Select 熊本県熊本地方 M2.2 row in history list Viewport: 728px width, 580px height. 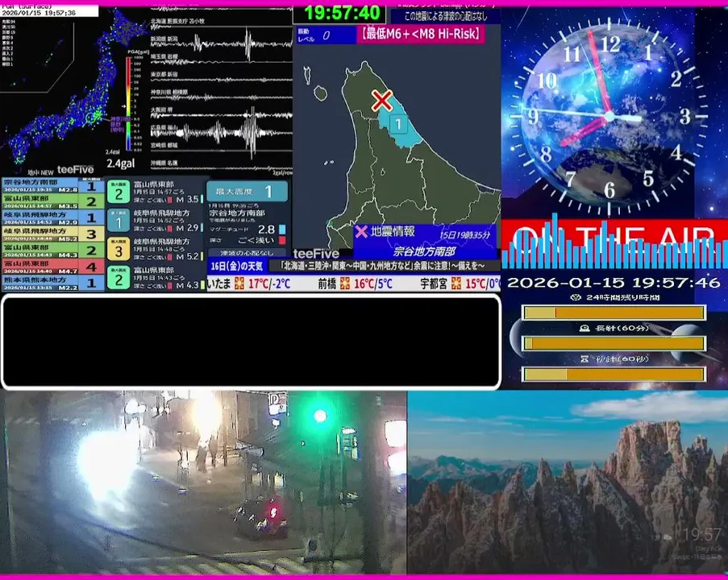click(x=52, y=282)
